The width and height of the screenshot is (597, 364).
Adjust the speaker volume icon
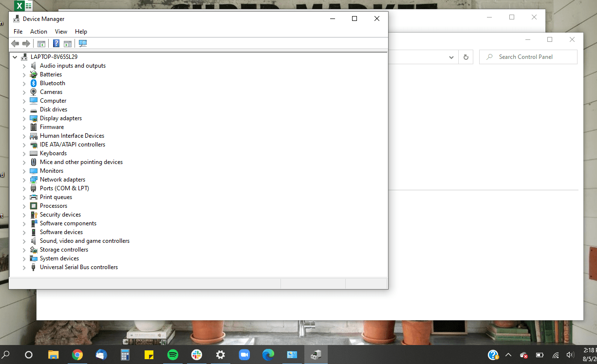click(570, 355)
